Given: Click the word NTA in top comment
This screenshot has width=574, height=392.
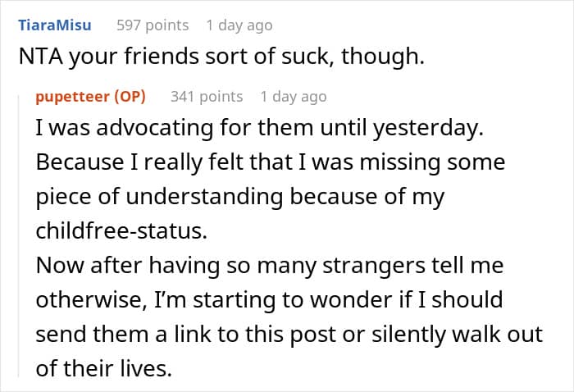Looking at the screenshot, I should tap(41, 57).
